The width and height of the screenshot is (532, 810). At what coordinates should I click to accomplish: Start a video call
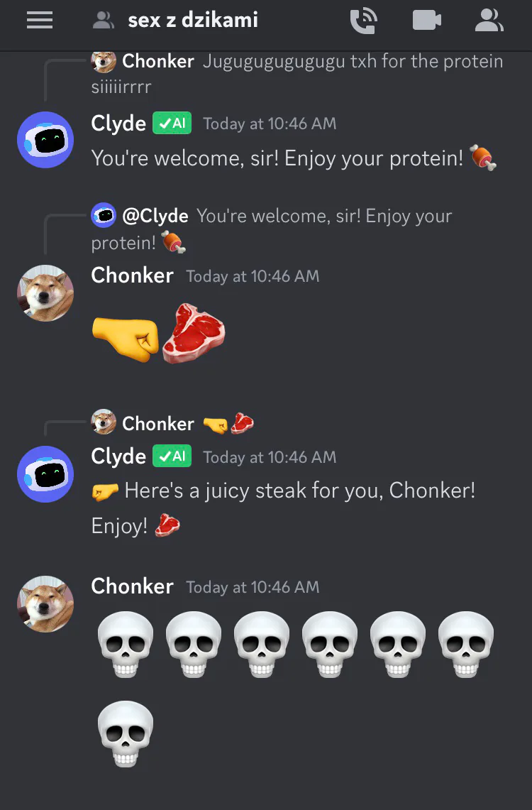coord(427,21)
